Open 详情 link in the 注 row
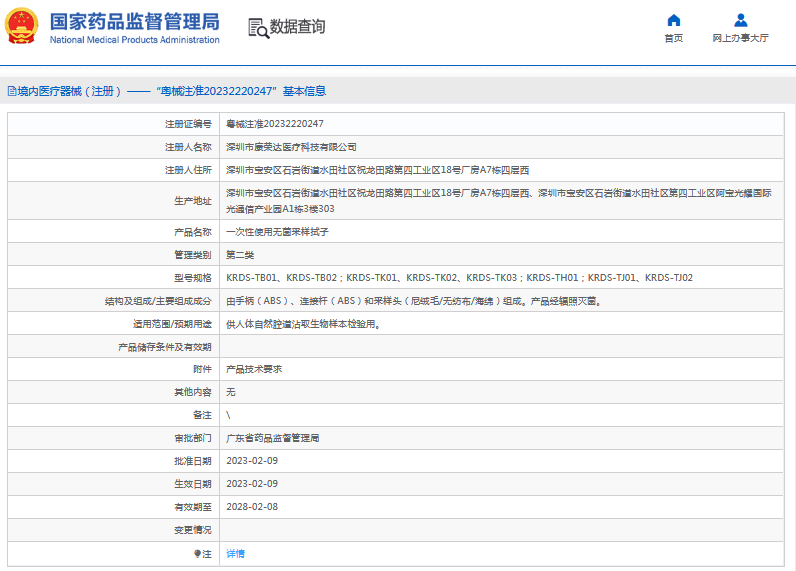This screenshot has width=796, height=571. pos(235,554)
